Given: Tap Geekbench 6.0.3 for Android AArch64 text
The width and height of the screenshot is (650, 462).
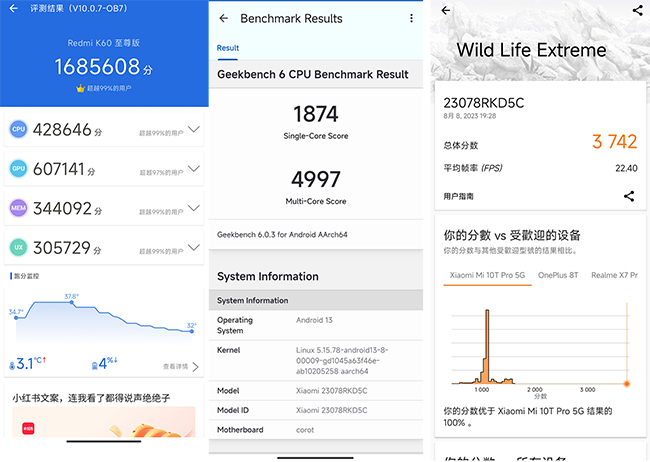Looking at the screenshot, I should coord(282,235).
